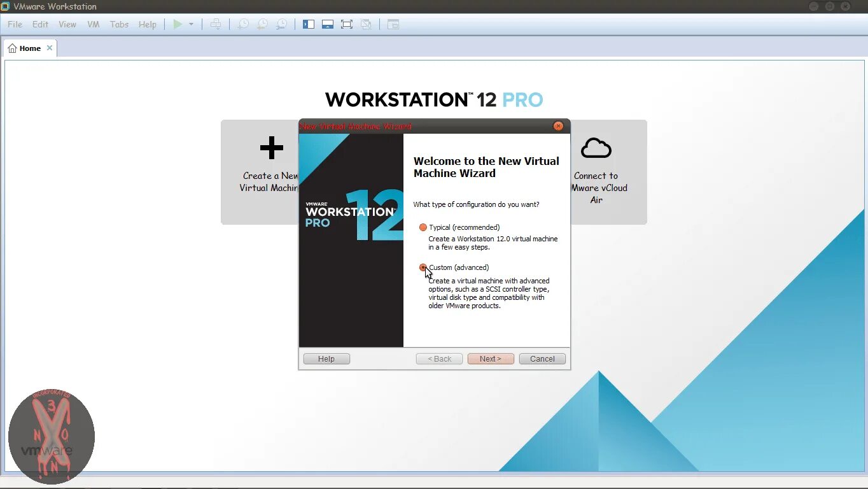
Task: Click the VMware Workstation title bar app icon
Action: [6, 6]
